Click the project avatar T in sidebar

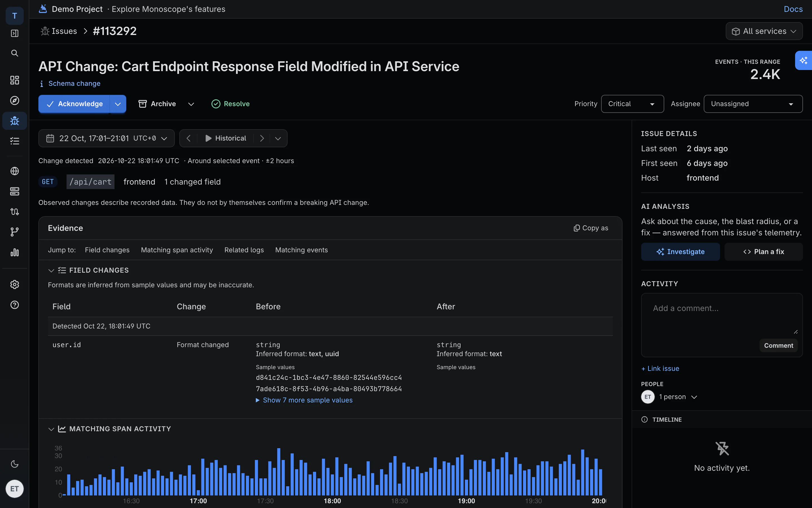tap(14, 16)
